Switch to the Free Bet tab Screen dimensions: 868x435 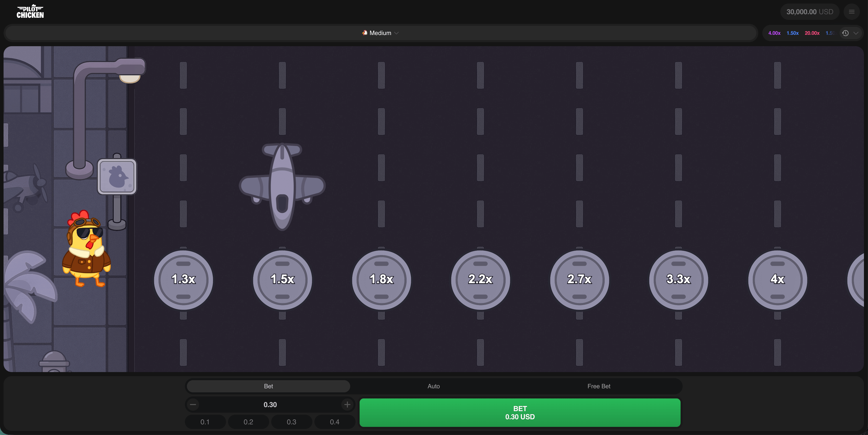point(599,386)
